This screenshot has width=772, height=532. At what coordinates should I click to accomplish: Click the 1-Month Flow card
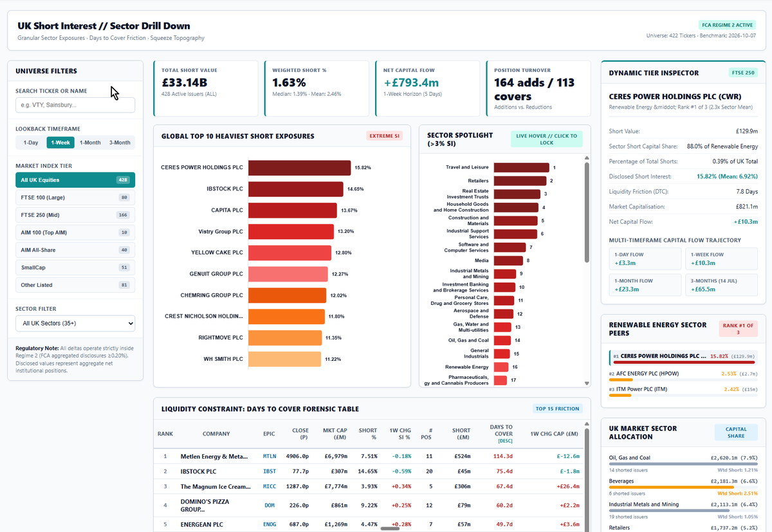(x=645, y=285)
